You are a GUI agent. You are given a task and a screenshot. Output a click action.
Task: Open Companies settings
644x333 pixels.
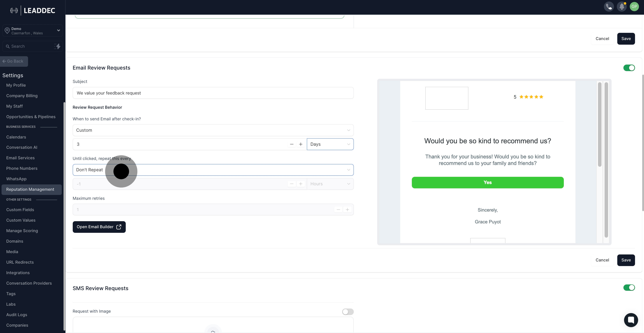[x=17, y=325]
